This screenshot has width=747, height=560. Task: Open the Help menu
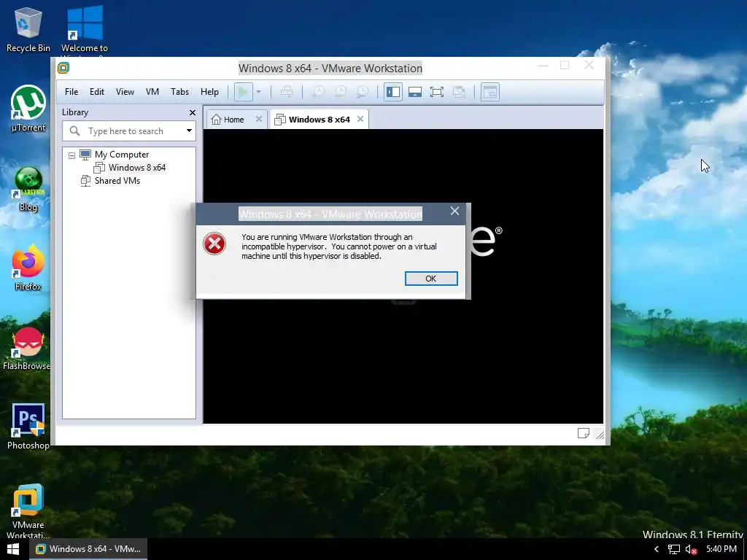[209, 92]
